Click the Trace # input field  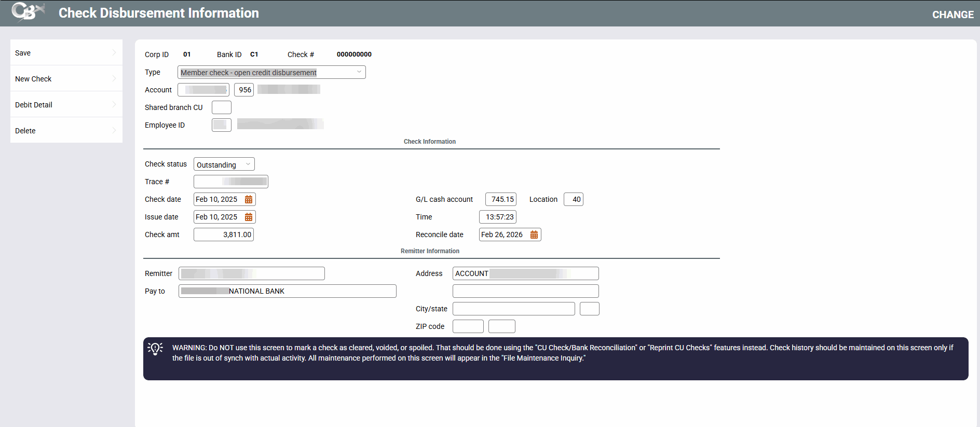(230, 182)
